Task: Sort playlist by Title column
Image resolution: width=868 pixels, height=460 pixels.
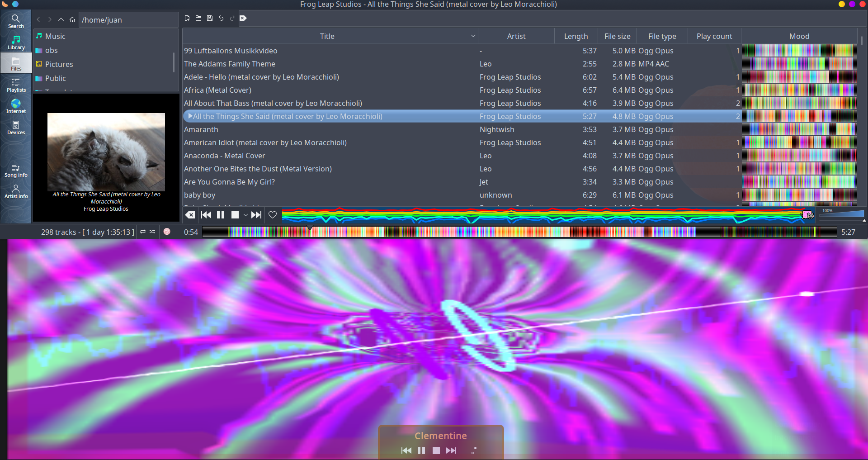Action: pos(327,36)
